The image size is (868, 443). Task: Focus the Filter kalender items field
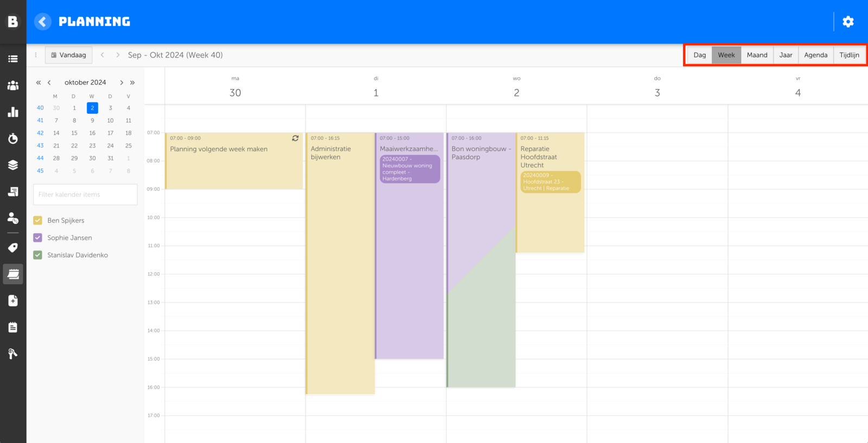85,195
